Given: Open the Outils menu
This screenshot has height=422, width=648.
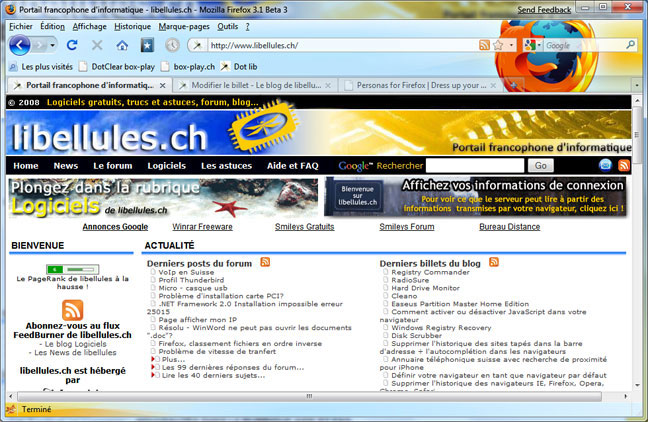Looking at the screenshot, I should pyautogui.click(x=227, y=26).
